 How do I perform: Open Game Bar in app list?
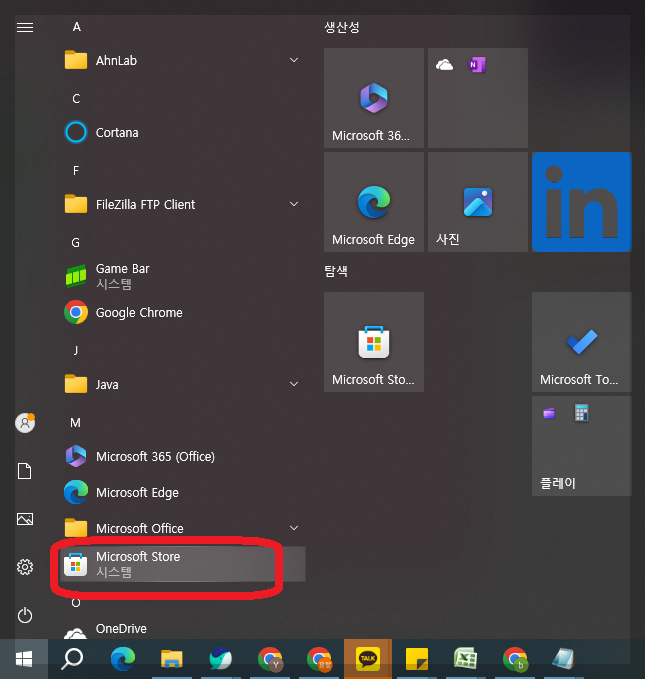coord(182,276)
